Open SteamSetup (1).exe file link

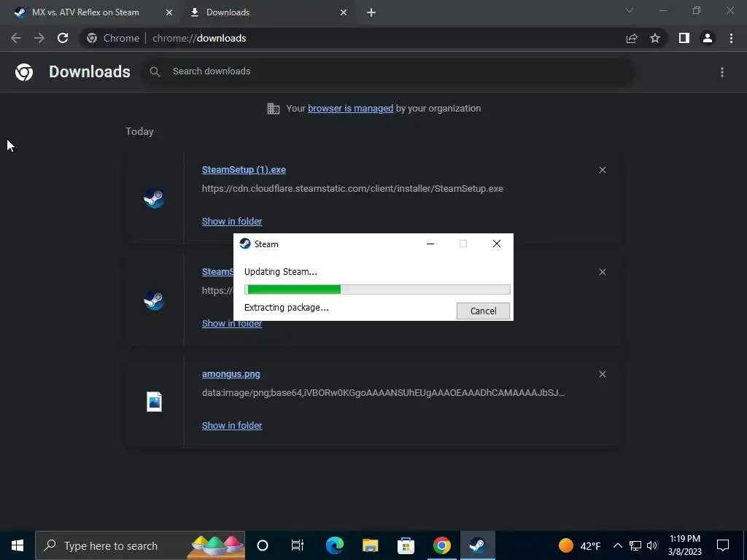244,170
